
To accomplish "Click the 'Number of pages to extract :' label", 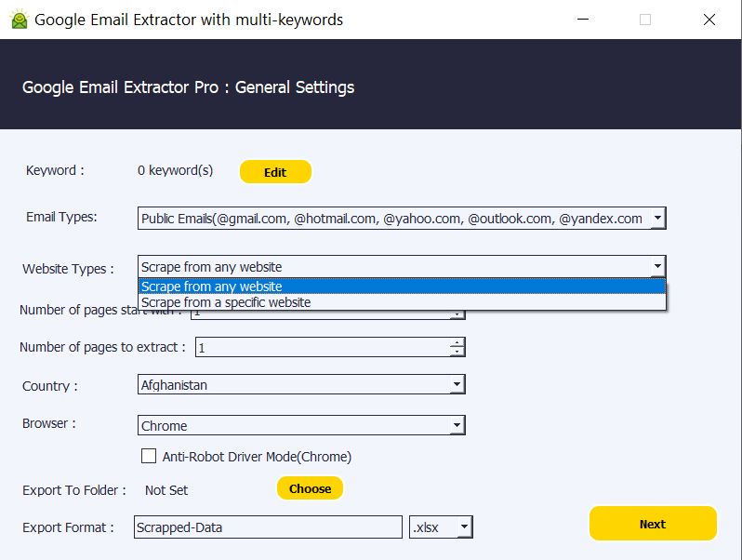I will click(102, 347).
